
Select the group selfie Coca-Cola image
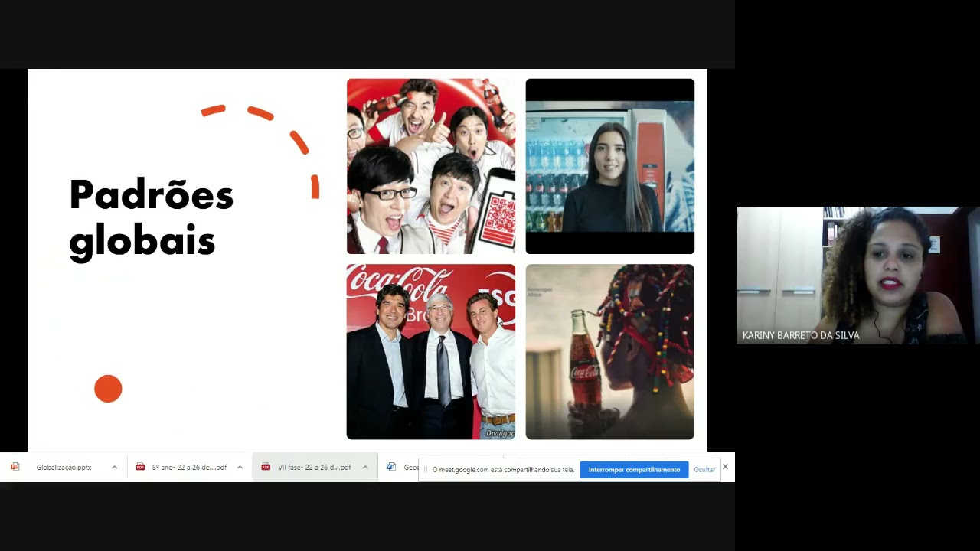431,166
